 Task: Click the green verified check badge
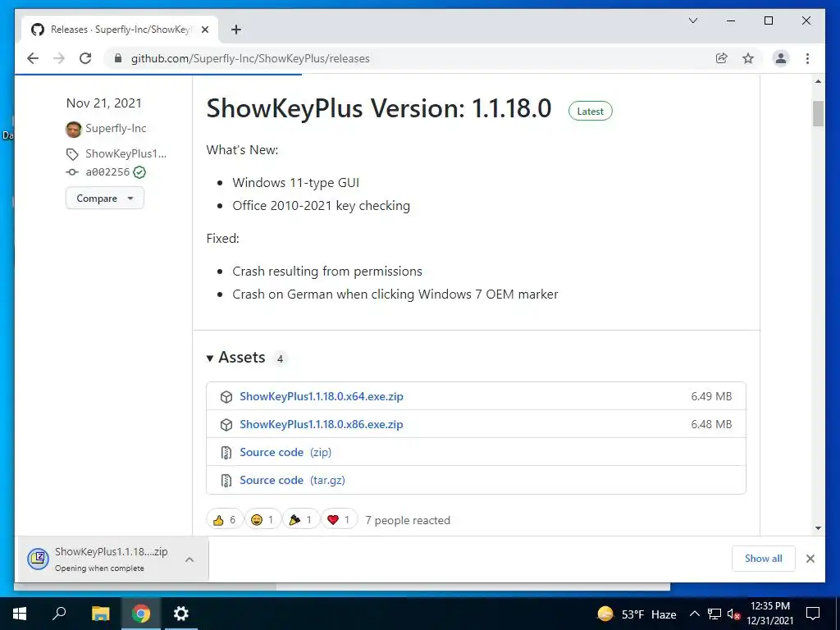click(x=139, y=172)
